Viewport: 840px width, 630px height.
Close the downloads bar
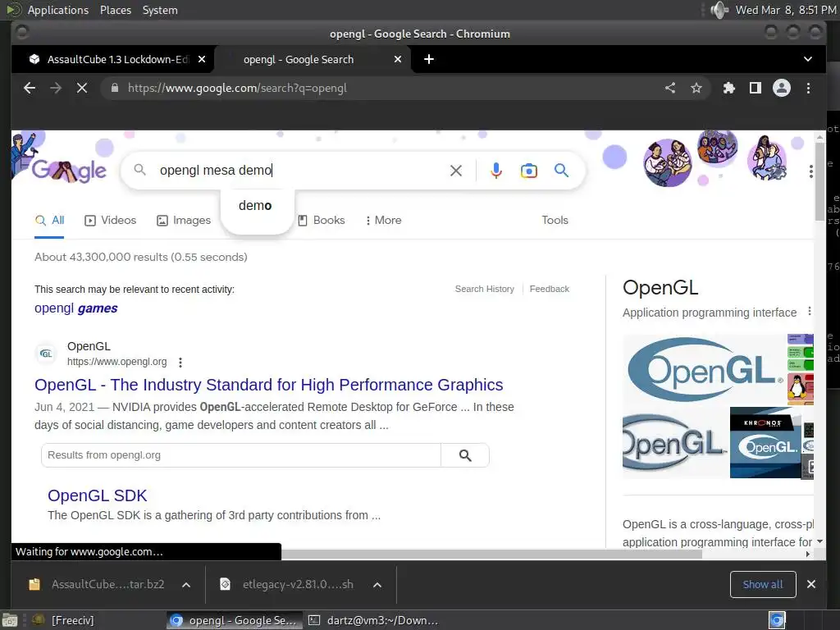(x=811, y=584)
